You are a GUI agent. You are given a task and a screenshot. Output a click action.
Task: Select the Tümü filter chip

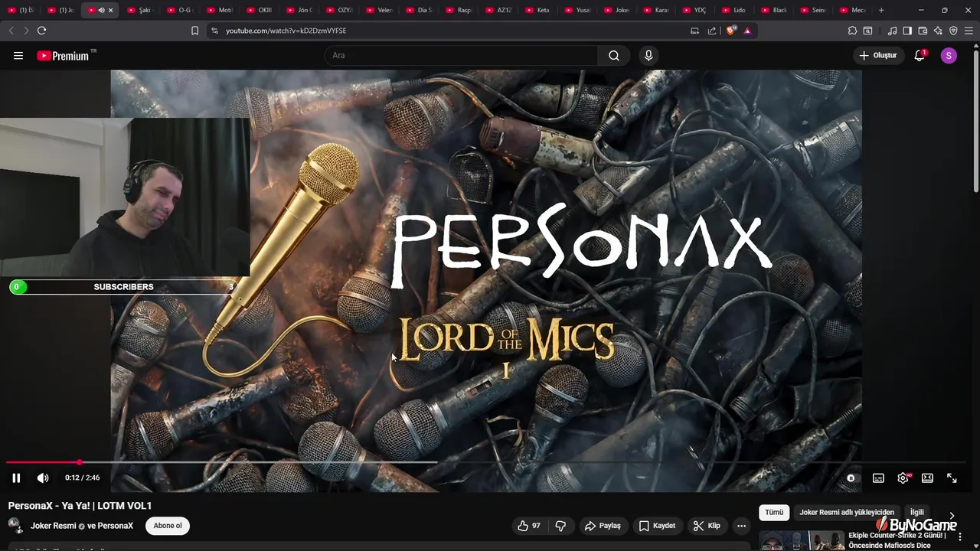tap(774, 512)
